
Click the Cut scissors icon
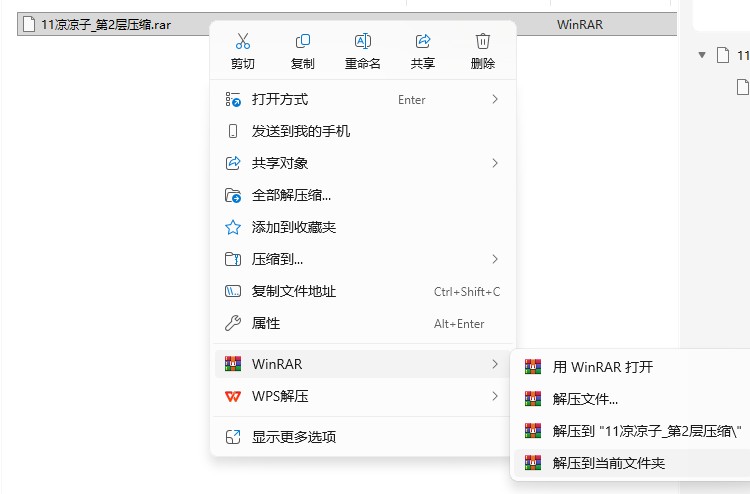click(x=242, y=42)
